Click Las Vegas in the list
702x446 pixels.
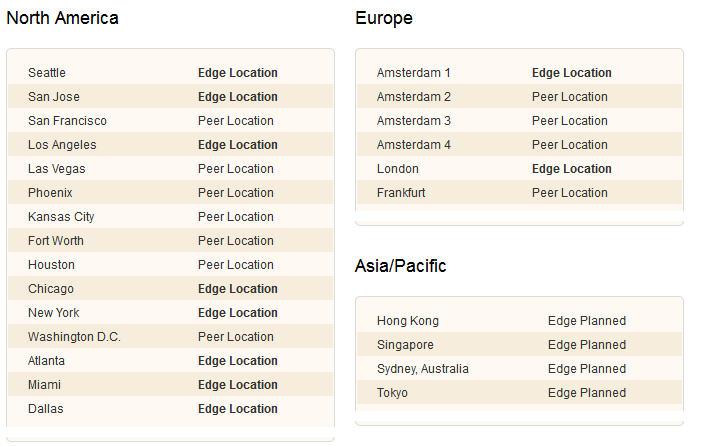pos(56,169)
